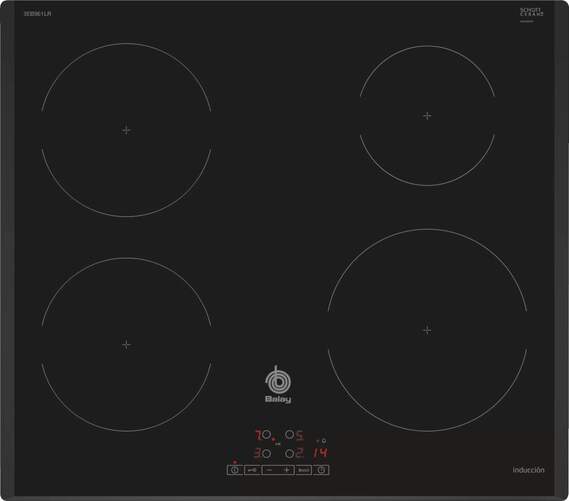Tap the red timer display showing 14
The image size is (569, 501).
[320, 452]
